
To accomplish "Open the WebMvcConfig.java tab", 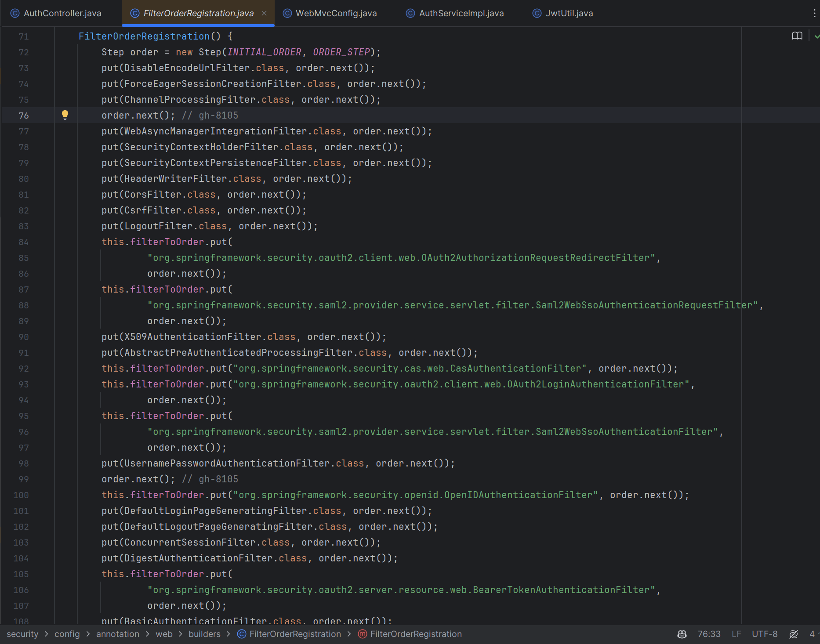I will coord(330,13).
